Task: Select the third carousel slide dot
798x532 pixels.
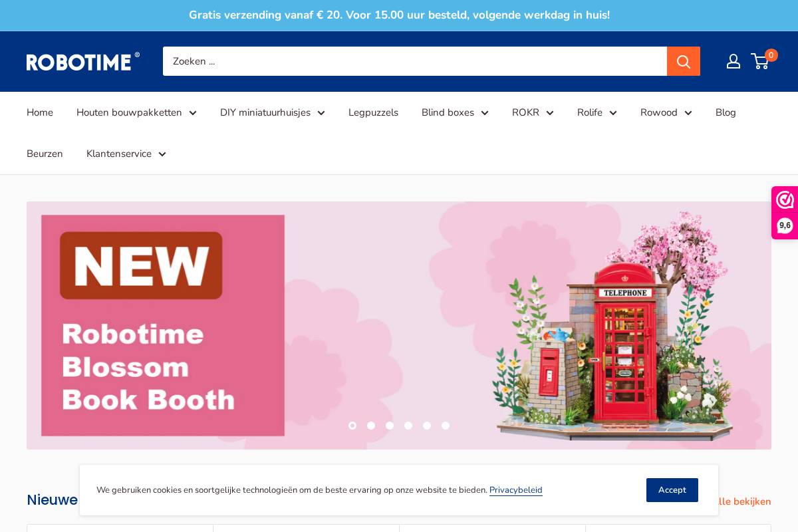Action: point(390,426)
